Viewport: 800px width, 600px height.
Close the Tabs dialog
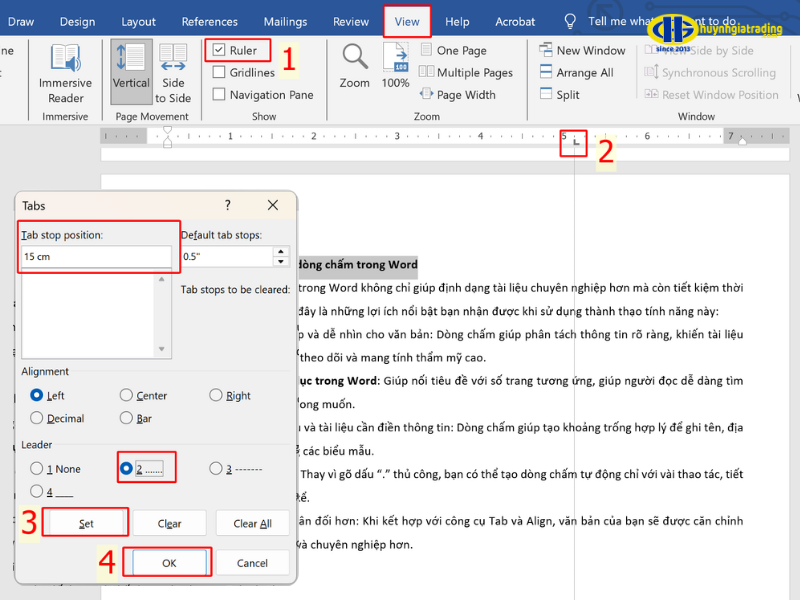click(x=273, y=205)
